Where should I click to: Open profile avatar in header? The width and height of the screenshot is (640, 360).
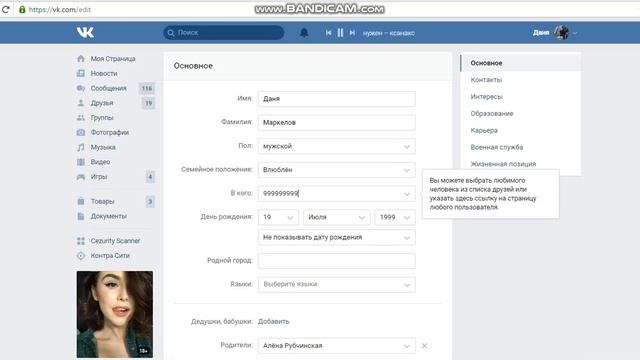(x=562, y=32)
